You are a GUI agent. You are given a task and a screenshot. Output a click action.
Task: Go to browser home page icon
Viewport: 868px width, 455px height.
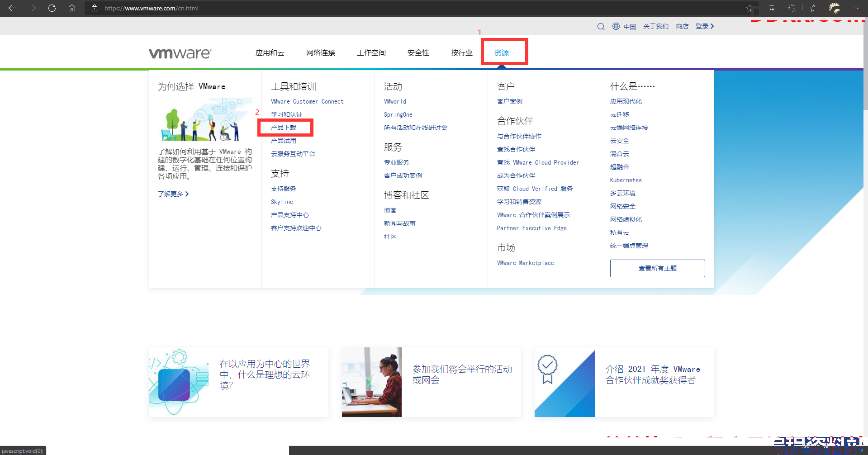pos(72,8)
